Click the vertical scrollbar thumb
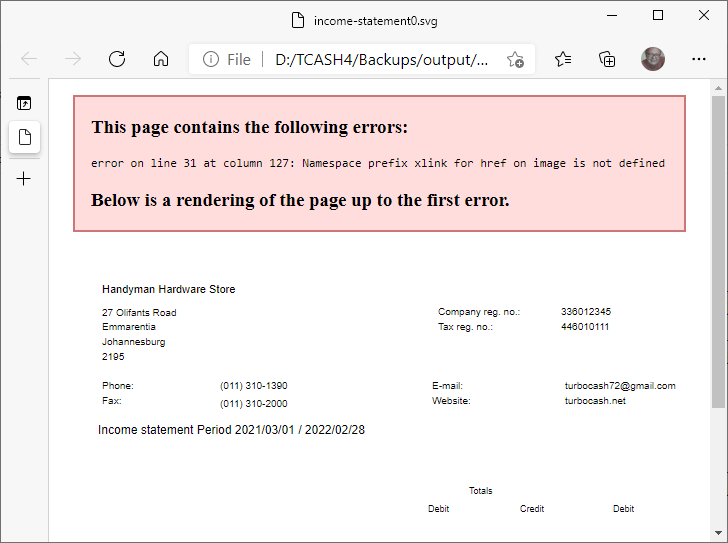728x543 pixels. pos(718,250)
